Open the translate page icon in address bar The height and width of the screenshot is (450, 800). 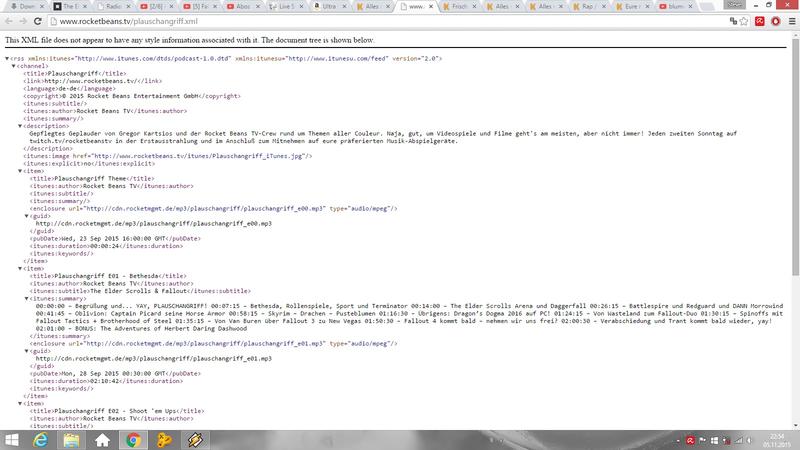click(x=733, y=21)
